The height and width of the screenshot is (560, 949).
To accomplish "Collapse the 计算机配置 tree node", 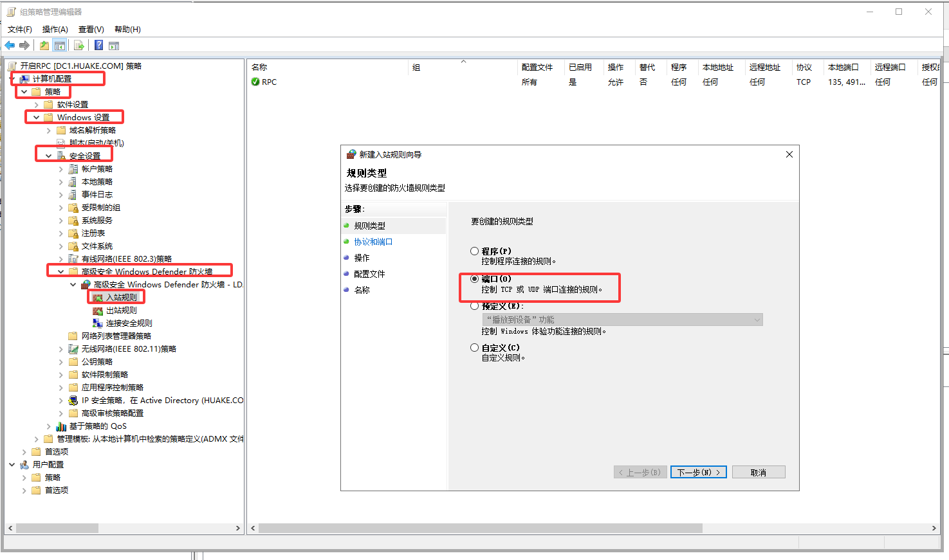I will coord(12,78).
